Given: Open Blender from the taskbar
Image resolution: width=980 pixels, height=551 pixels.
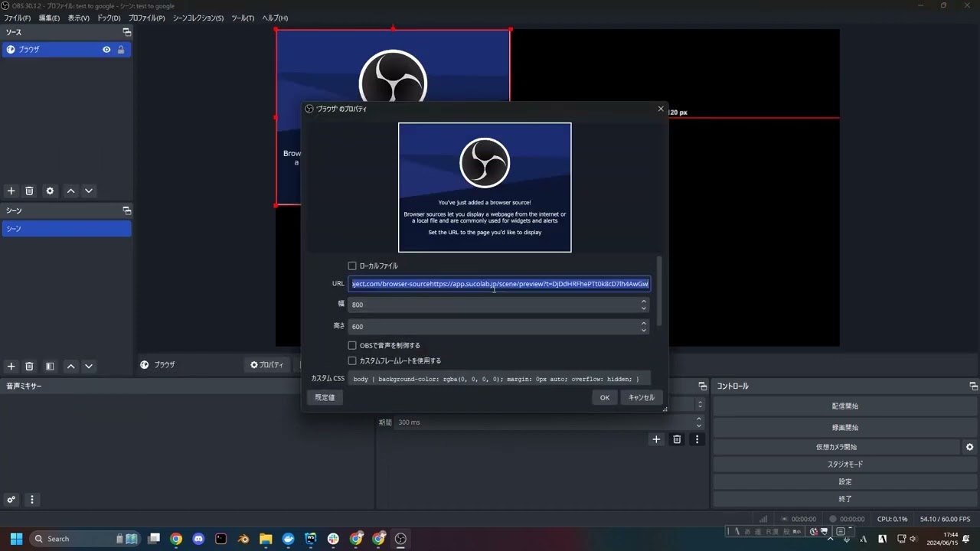Looking at the screenshot, I should (243, 539).
